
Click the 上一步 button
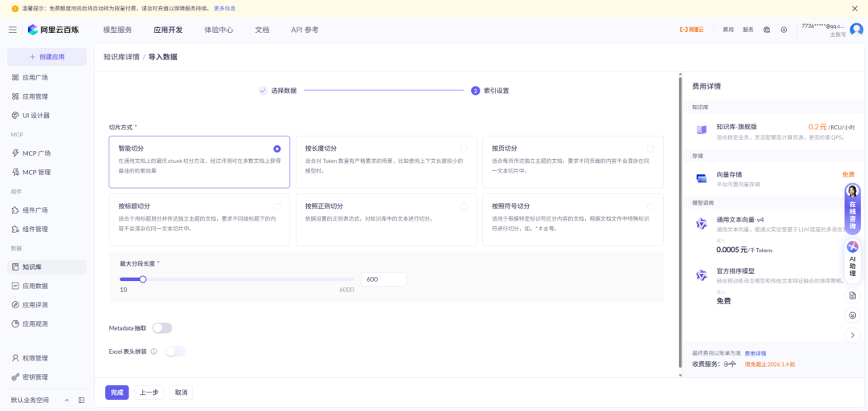point(149,393)
